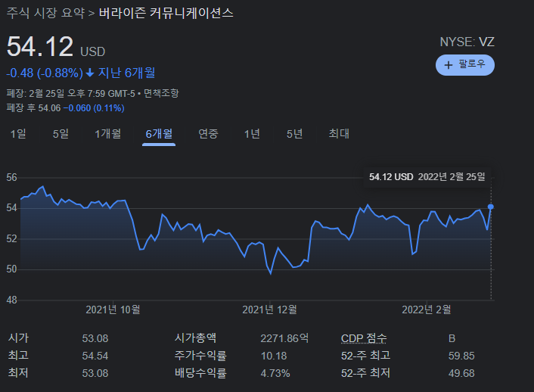The height and width of the screenshot is (392, 534).
Task: Click the 시가총액 value 2271.86억
Action: [x=284, y=338]
